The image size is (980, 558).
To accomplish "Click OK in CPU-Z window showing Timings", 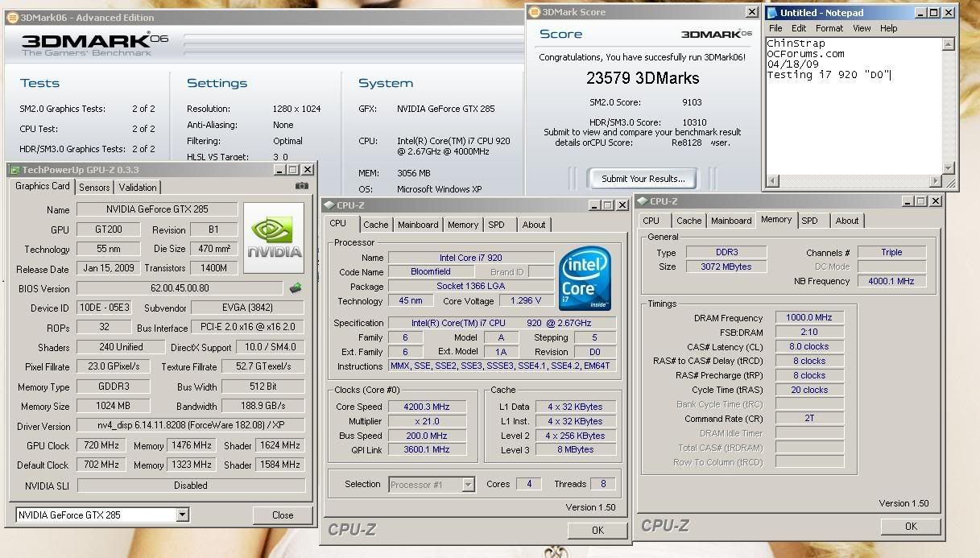I will 911,526.
